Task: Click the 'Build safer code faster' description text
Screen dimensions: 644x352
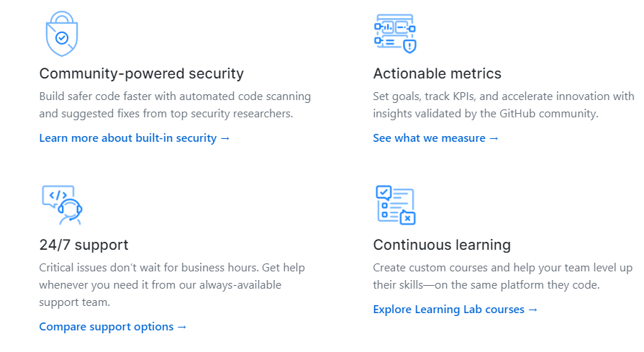Action: click(175, 105)
